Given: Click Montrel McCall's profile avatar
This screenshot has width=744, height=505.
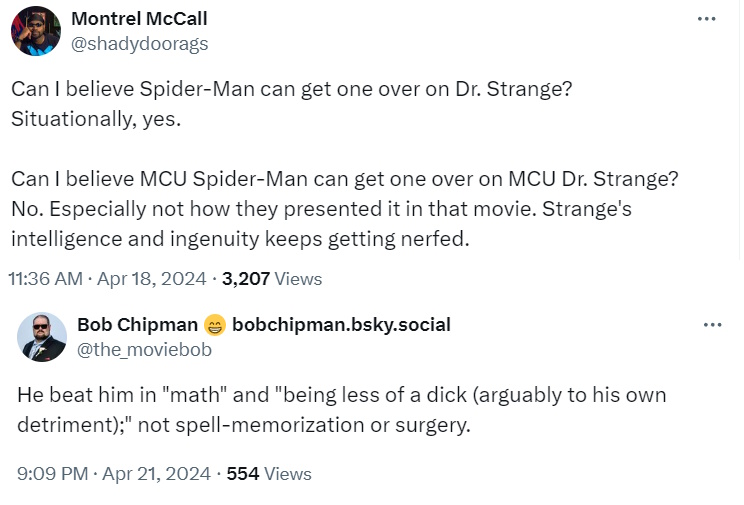Looking at the screenshot, I should pos(36,31).
